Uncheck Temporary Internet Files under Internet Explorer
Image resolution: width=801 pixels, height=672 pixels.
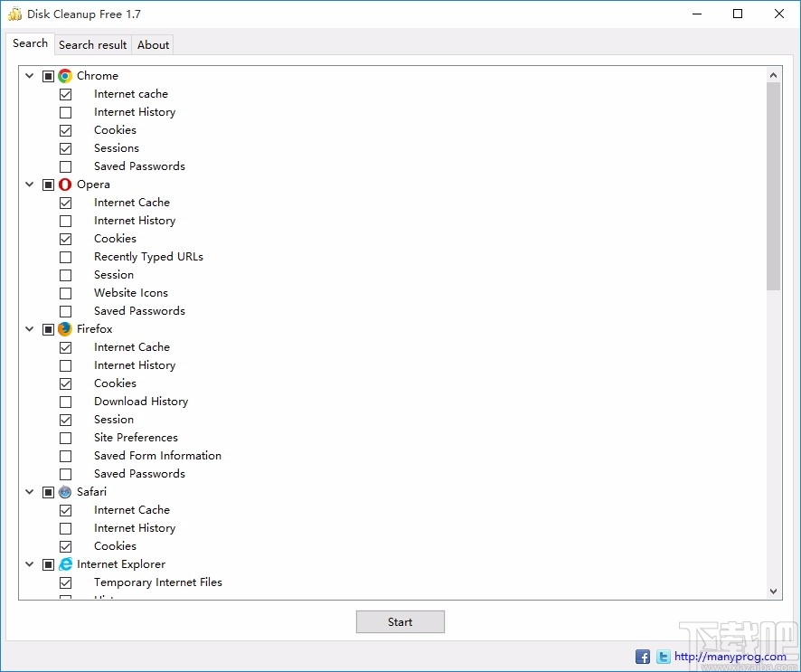click(65, 582)
